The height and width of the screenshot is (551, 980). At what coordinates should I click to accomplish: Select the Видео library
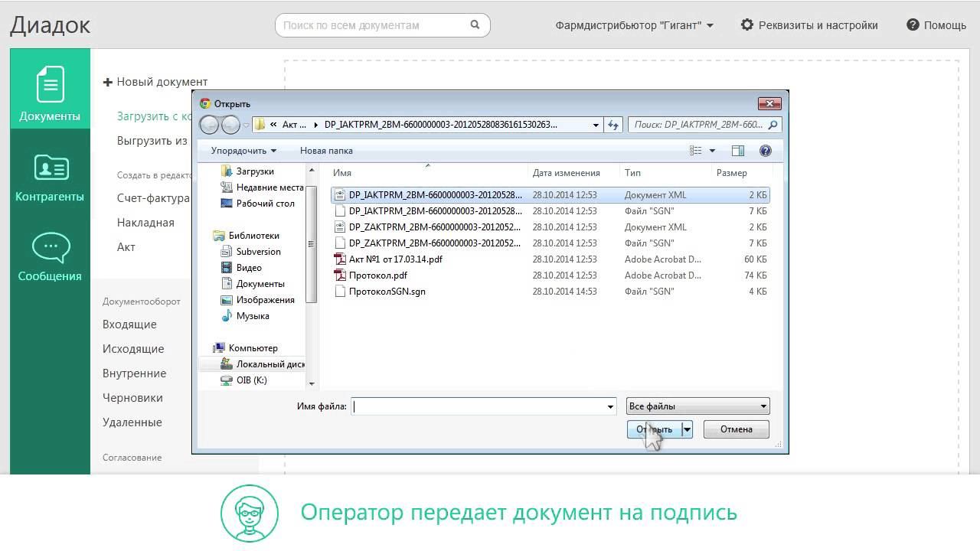coord(241,268)
